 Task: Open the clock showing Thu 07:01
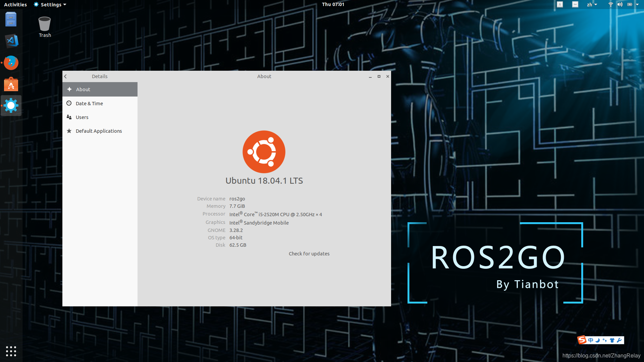tap(333, 4)
